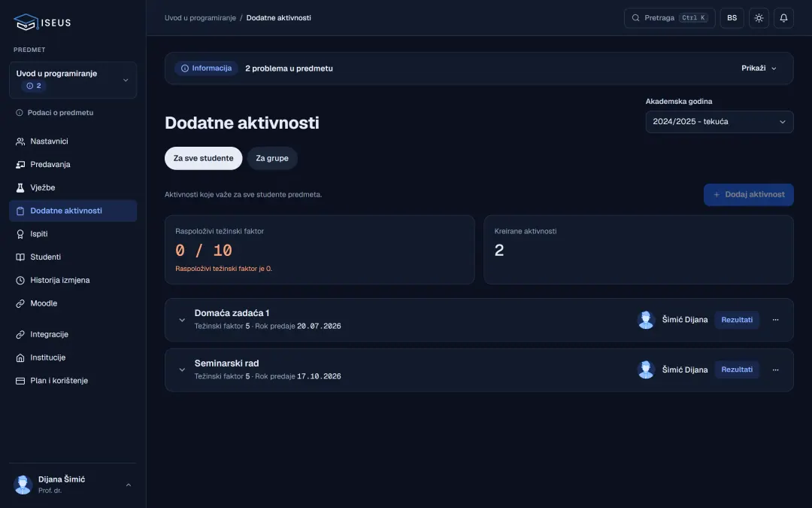Click the 0 / 10 weight factor value
This screenshot has width=812, height=508.
204,251
